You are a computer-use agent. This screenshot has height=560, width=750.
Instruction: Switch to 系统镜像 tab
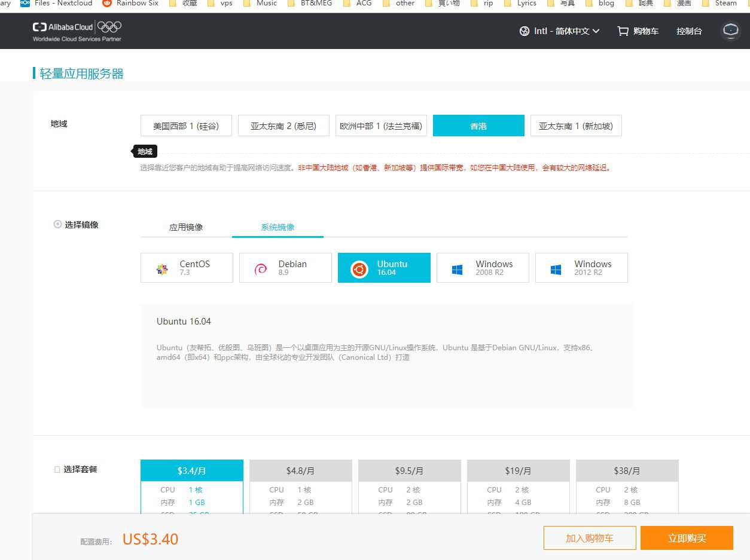[x=278, y=227]
